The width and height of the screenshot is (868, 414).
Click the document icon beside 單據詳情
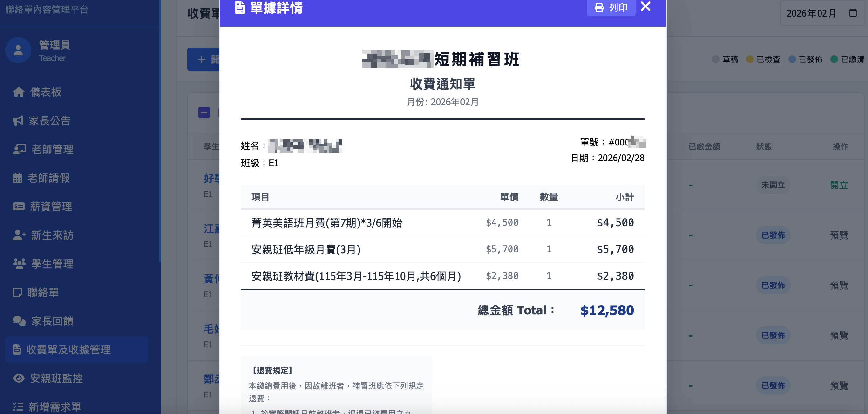239,7
